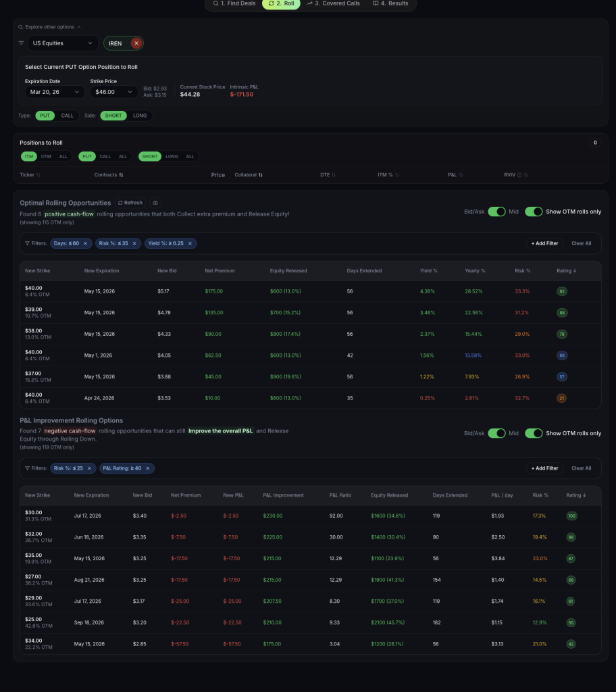Select the CALL type filter
This screenshot has height=692, width=616.
click(x=67, y=116)
